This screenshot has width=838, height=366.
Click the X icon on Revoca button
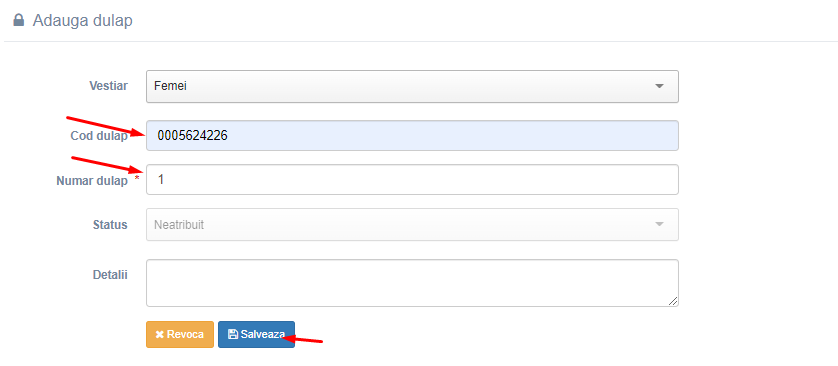(x=159, y=334)
